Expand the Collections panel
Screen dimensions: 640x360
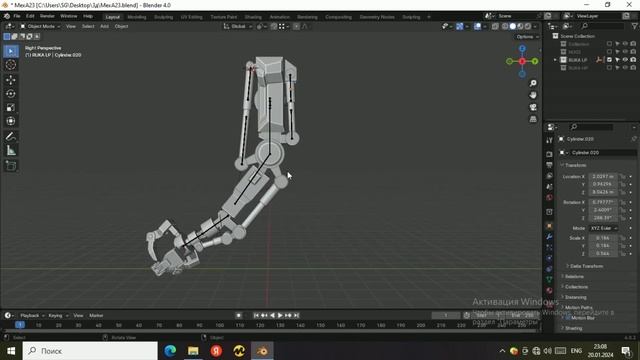[x=576, y=287]
